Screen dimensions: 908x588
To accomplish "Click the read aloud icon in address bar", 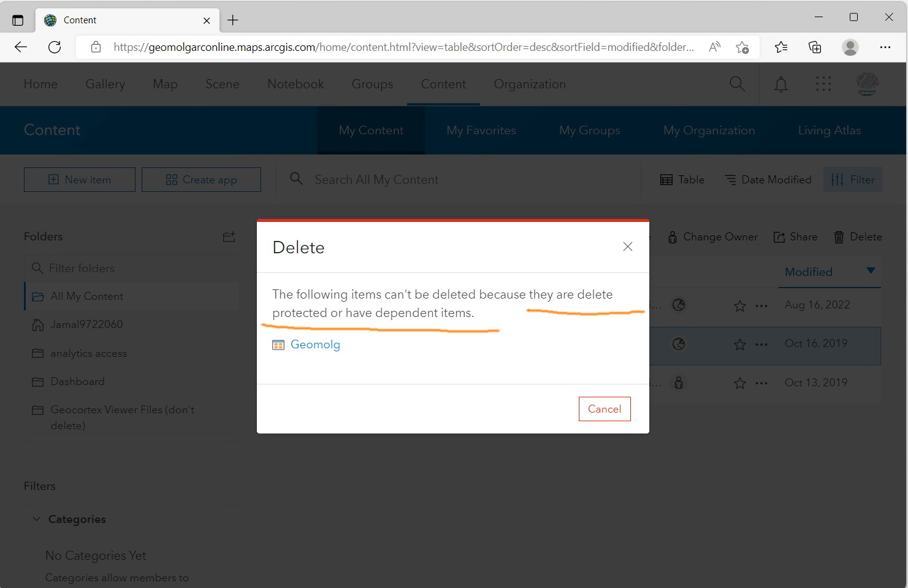I will [714, 47].
